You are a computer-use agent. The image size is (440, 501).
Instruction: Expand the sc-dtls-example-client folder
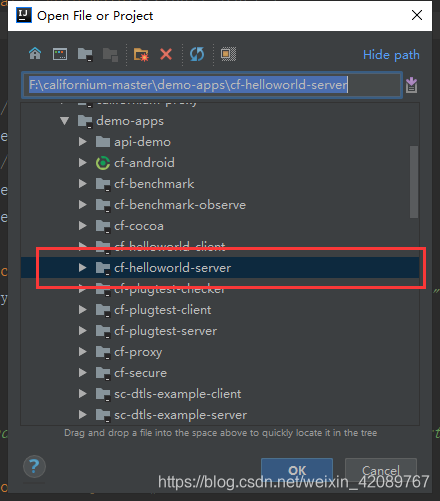coord(83,394)
